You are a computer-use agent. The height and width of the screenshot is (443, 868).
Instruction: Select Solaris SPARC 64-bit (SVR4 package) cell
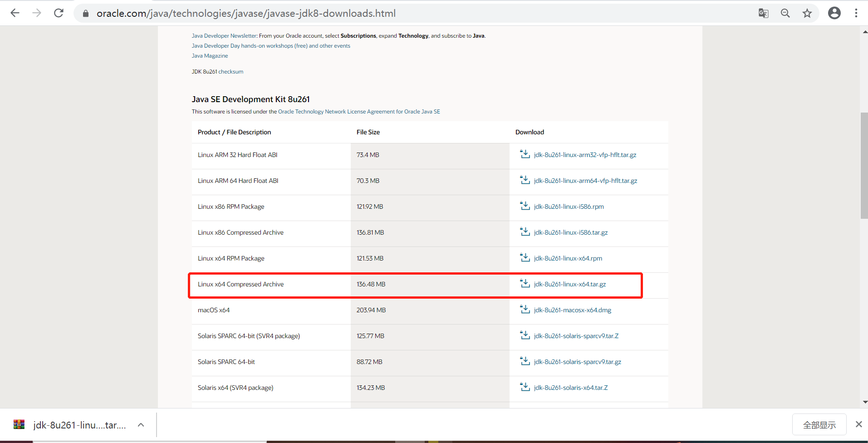(249, 336)
